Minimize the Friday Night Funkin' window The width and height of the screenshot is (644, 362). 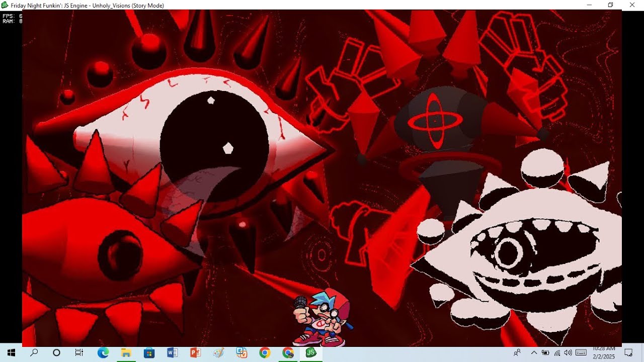tap(589, 5)
